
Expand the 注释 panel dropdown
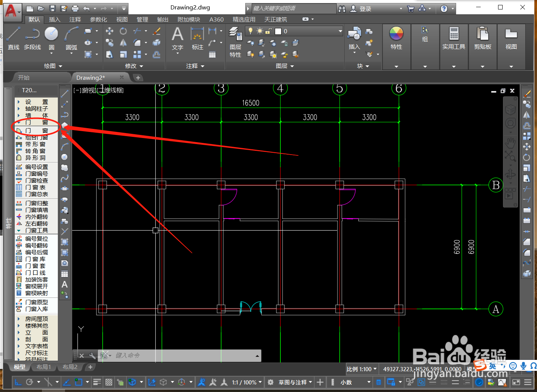point(195,66)
